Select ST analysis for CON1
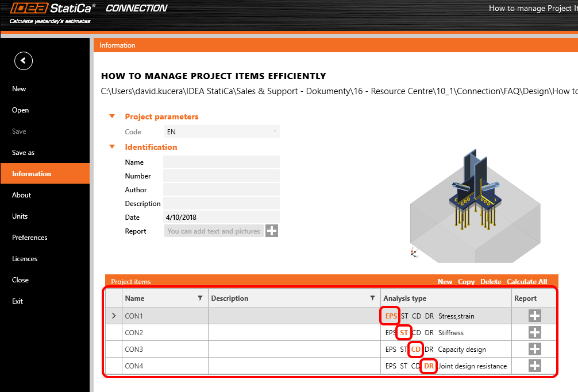The width and height of the screenshot is (578, 392). click(404, 316)
